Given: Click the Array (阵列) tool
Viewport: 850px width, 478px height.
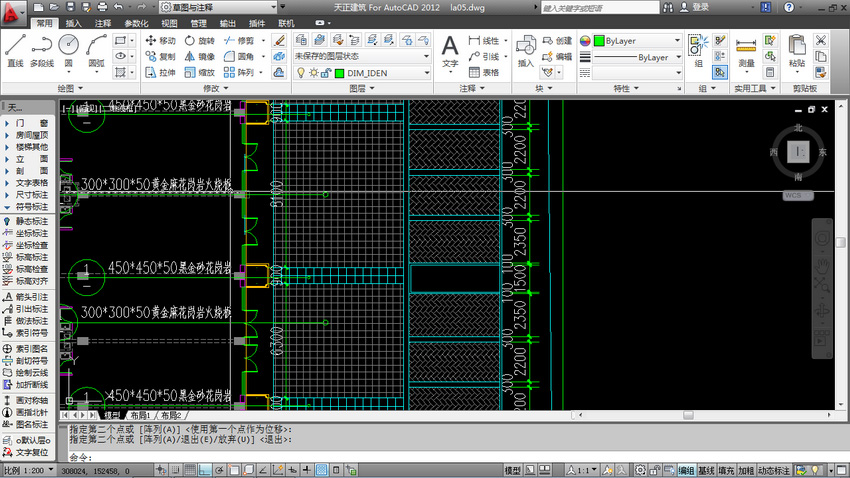Looking at the screenshot, I should 239,72.
